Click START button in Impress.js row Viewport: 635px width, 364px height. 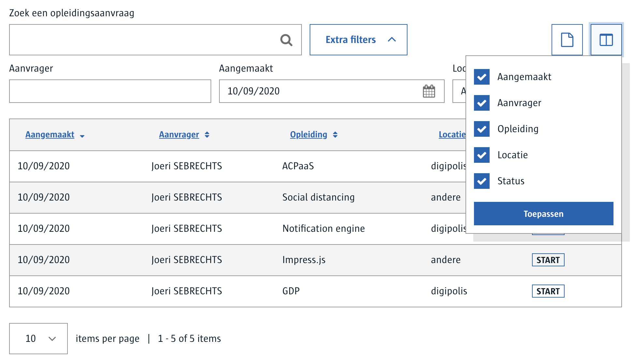(x=548, y=260)
